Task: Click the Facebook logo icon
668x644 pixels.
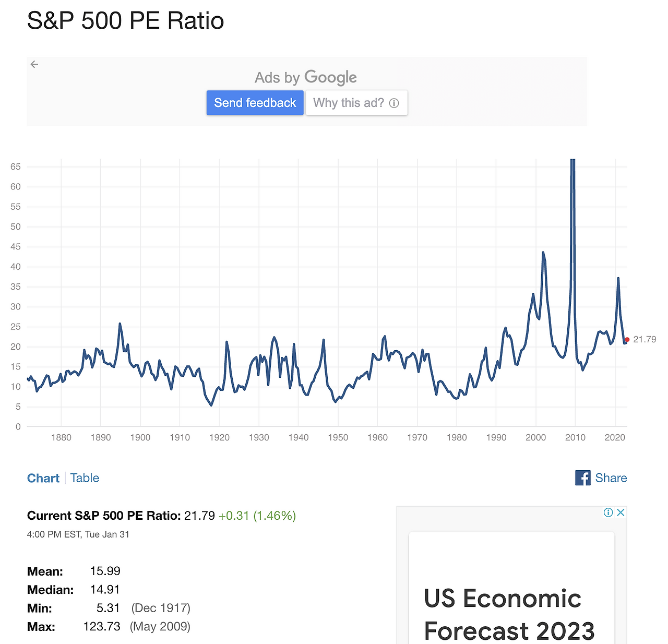Action: tap(582, 478)
